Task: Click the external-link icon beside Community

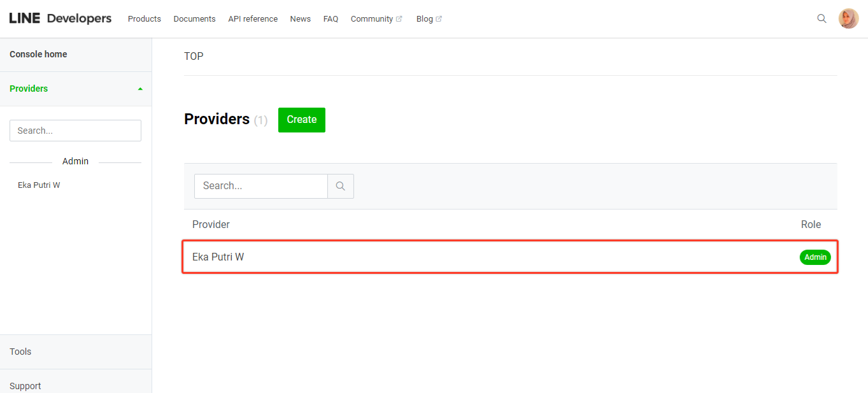Action: (399, 19)
